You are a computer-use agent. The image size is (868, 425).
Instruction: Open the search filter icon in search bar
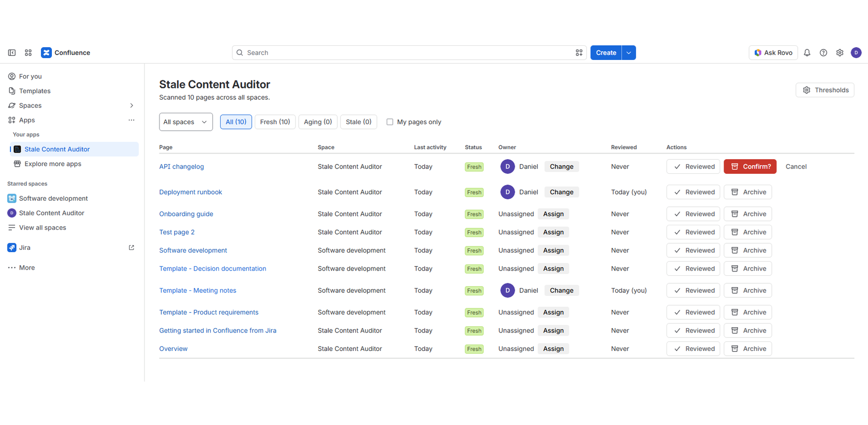click(579, 53)
